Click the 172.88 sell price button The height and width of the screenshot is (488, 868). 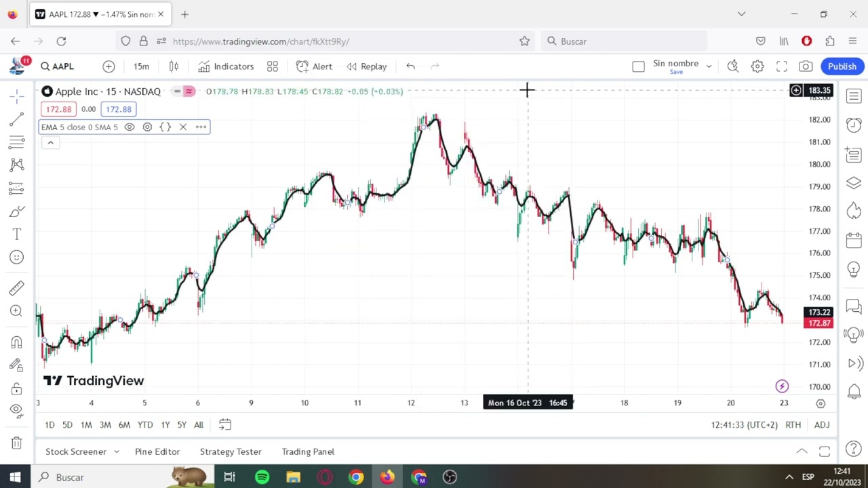pyautogui.click(x=58, y=109)
